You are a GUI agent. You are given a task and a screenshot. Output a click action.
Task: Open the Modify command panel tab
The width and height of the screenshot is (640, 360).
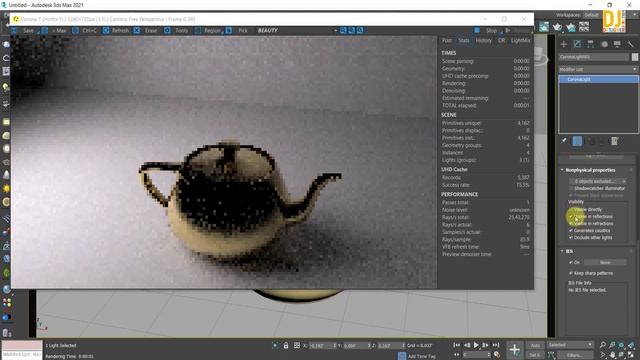click(x=577, y=44)
